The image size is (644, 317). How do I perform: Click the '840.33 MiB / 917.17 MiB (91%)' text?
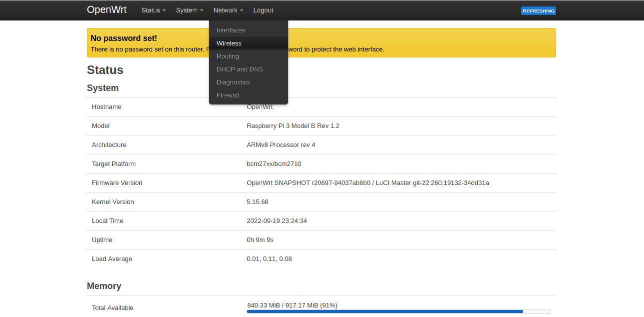(x=292, y=305)
